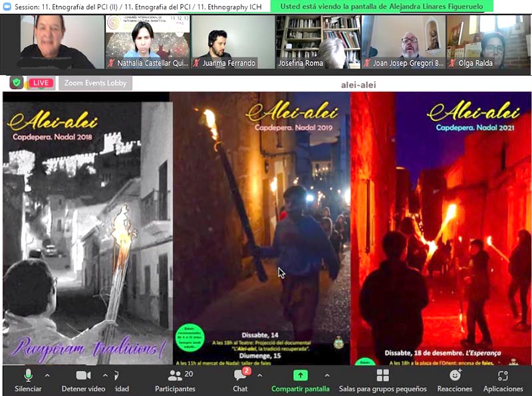Mute microphone with the Silenciar icon

(28, 377)
